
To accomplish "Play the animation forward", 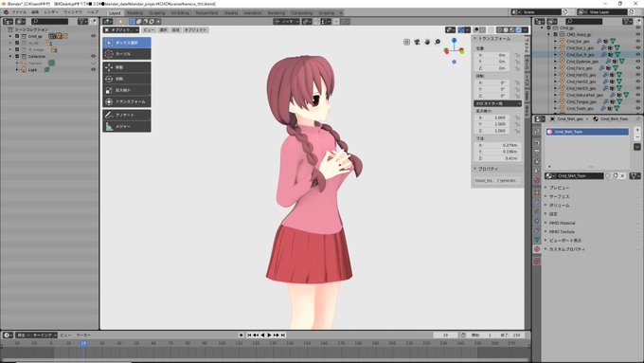I will pos(269,336).
